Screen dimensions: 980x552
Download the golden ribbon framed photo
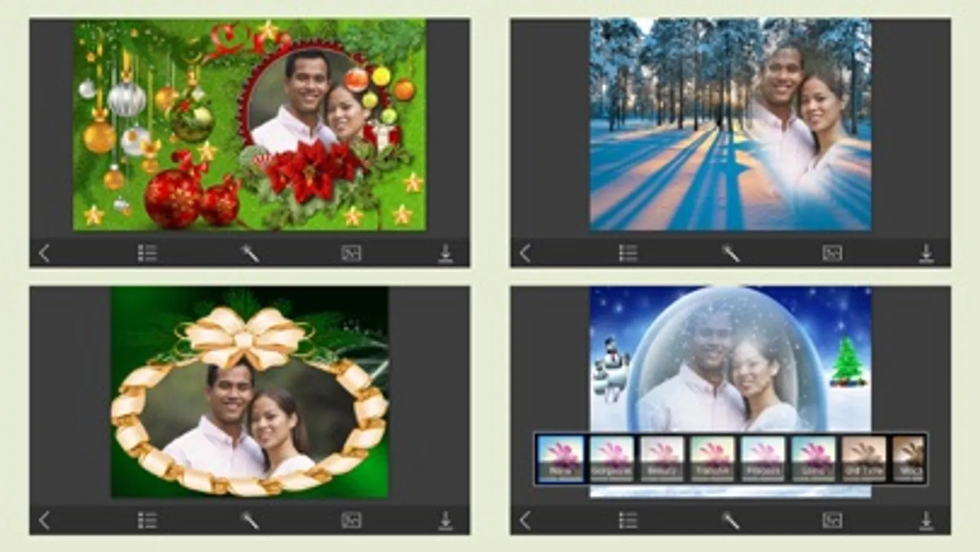446,520
